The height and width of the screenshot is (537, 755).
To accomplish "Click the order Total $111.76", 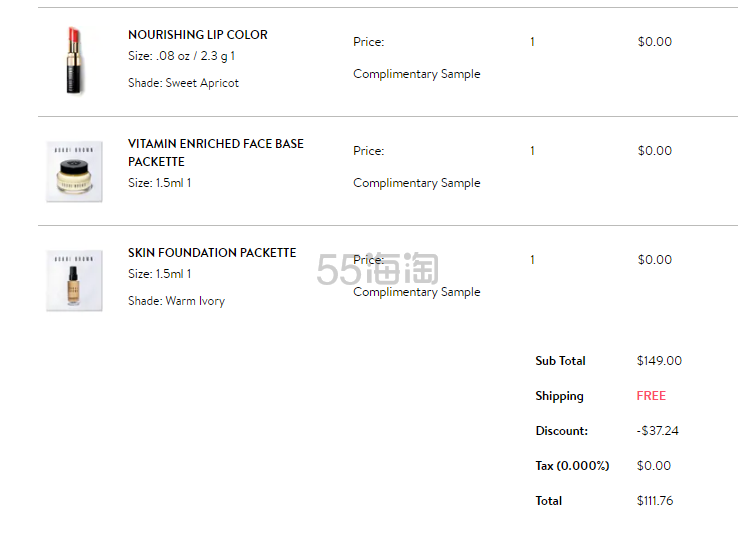I will [655, 501].
